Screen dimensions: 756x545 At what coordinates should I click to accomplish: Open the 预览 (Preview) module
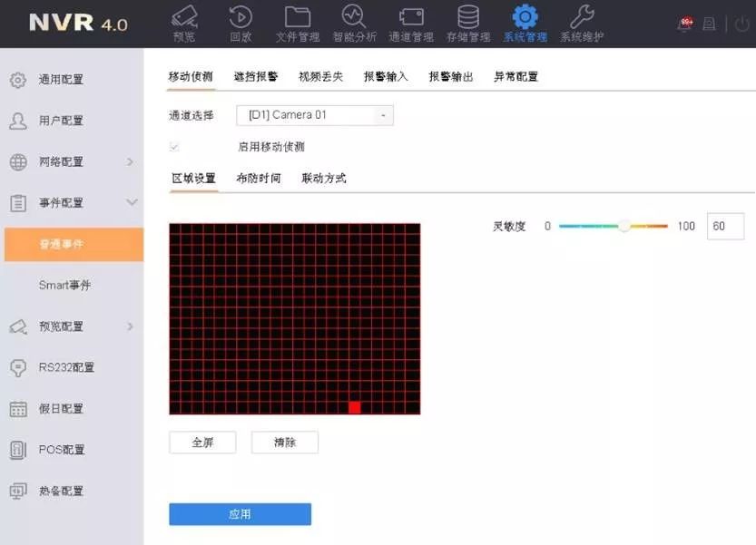[x=184, y=23]
